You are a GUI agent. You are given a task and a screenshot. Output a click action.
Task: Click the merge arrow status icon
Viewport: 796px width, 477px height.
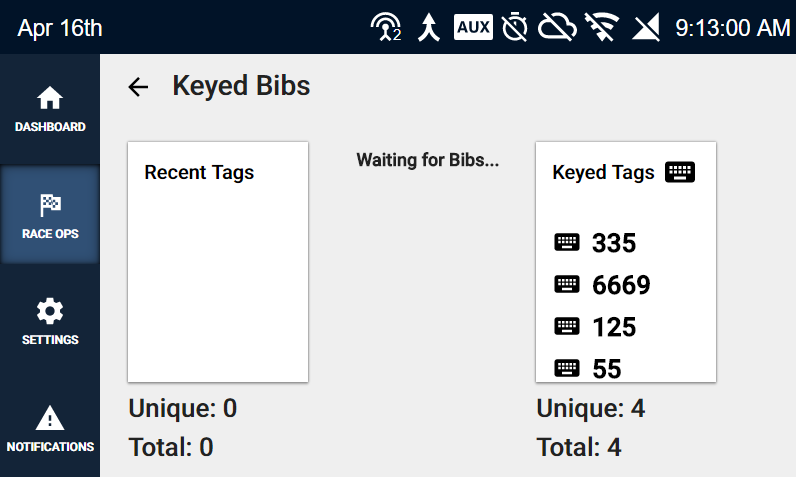tap(429, 27)
